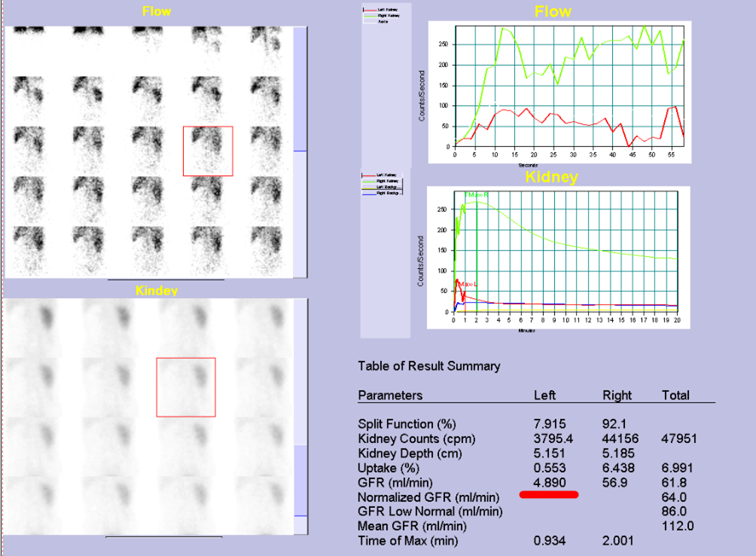
Task: Pick the last Flow frame in bottom-right corner
Action: pyautogui.click(x=265, y=249)
